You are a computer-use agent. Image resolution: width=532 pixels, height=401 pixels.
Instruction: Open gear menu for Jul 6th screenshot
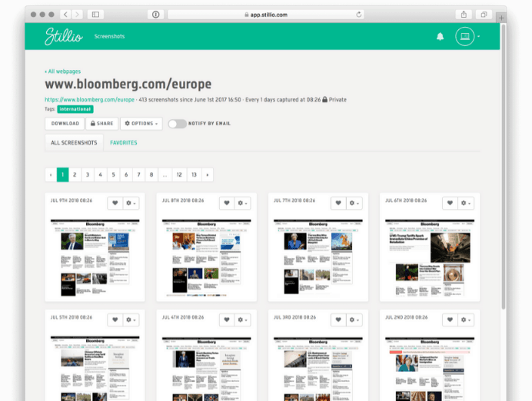click(466, 203)
